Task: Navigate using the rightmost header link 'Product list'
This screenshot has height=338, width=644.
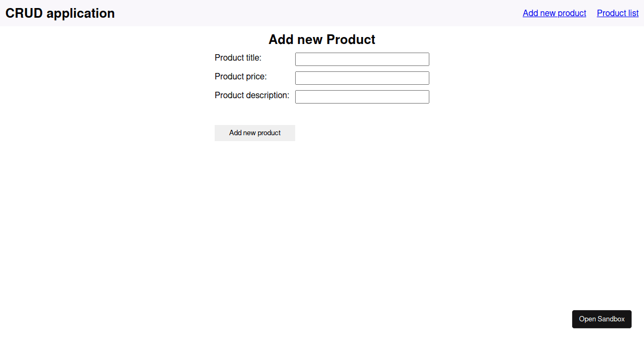Action: pyautogui.click(x=618, y=13)
